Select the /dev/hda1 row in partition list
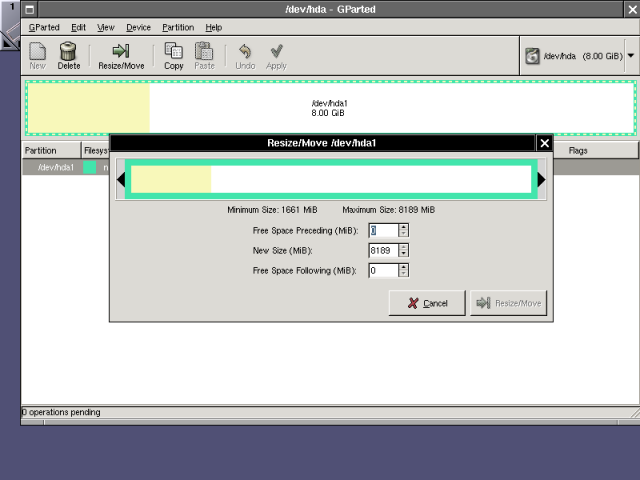 65,167
